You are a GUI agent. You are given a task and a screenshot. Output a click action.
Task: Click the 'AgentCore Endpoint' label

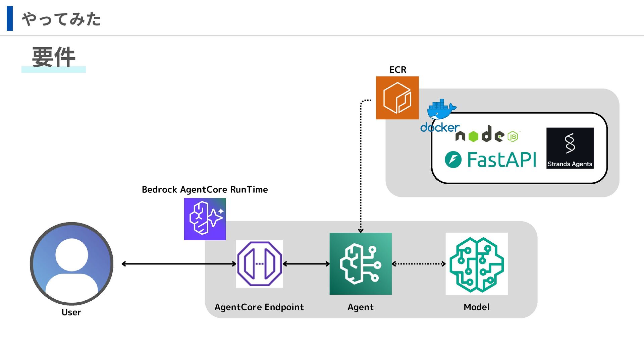click(259, 307)
